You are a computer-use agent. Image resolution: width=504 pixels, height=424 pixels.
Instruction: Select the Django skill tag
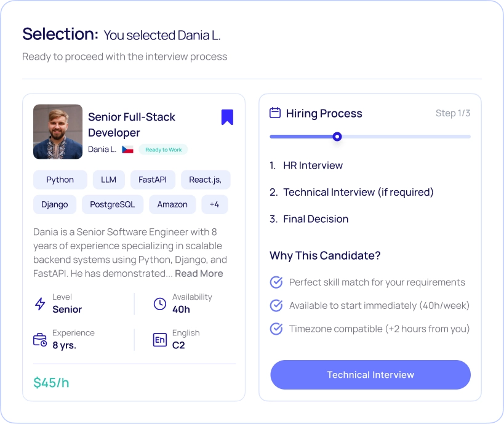click(x=54, y=204)
